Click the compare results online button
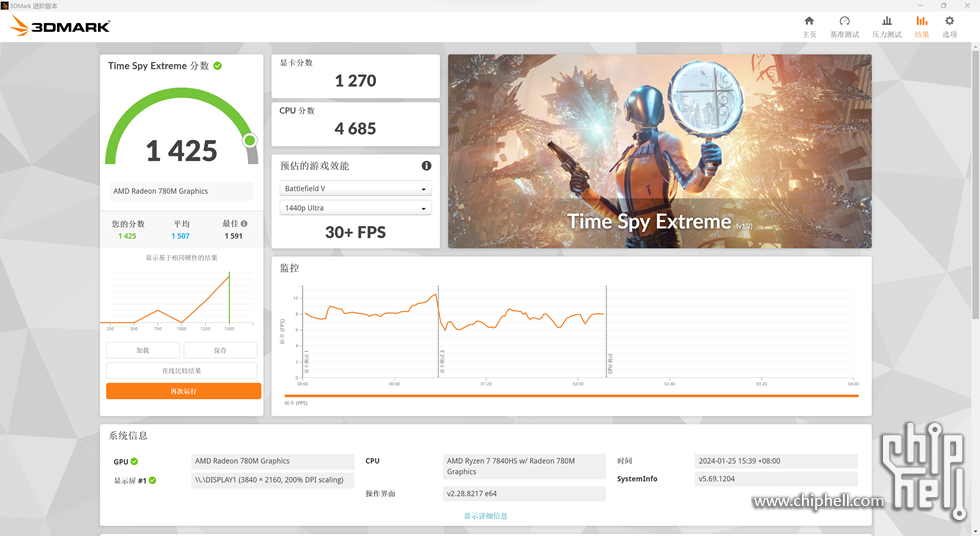Image resolution: width=980 pixels, height=536 pixels. (181, 370)
